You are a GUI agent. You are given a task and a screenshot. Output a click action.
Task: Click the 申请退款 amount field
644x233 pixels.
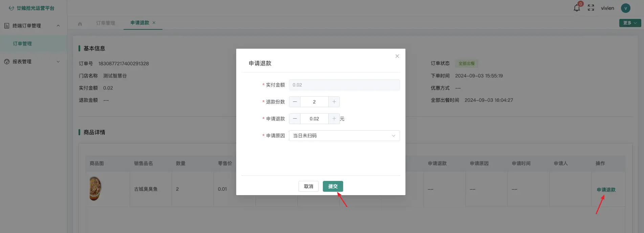pyautogui.click(x=314, y=119)
